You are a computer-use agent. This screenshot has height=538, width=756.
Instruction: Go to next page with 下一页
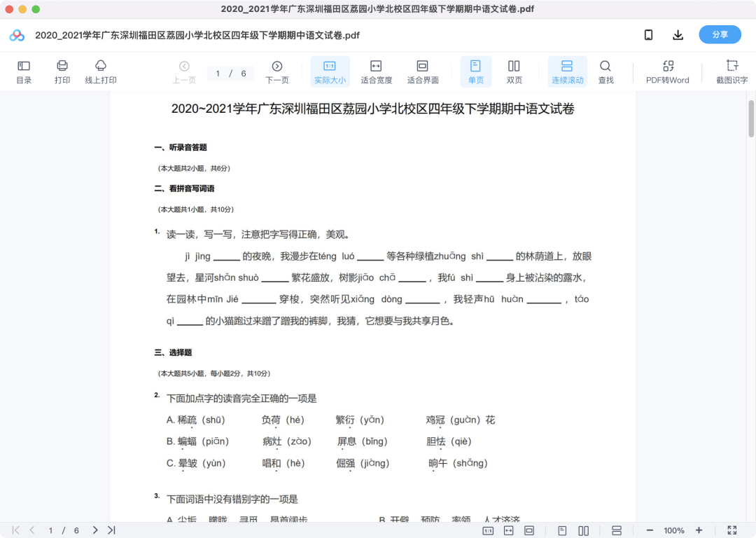coord(277,72)
